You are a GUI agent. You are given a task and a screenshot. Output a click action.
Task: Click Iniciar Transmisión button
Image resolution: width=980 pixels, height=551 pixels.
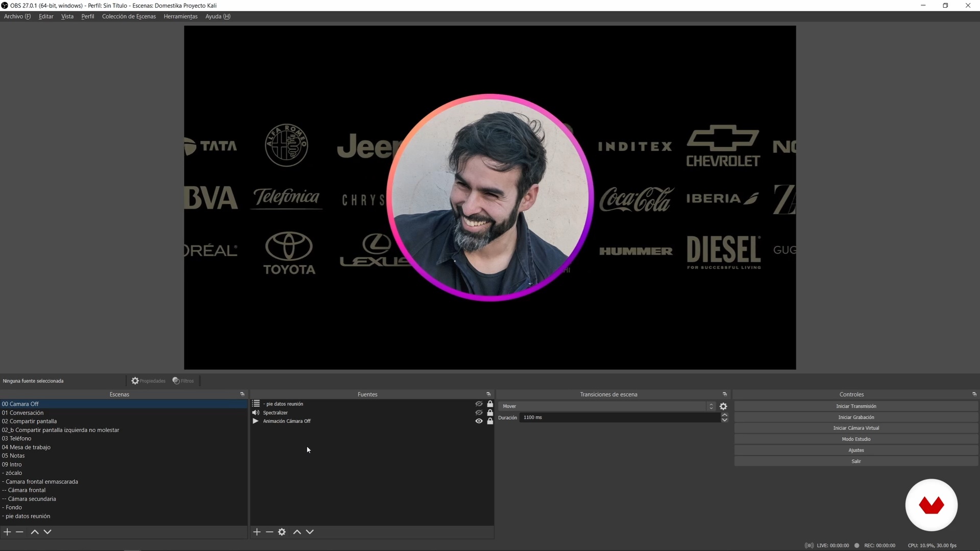pyautogui.click(x=856, y=406)
